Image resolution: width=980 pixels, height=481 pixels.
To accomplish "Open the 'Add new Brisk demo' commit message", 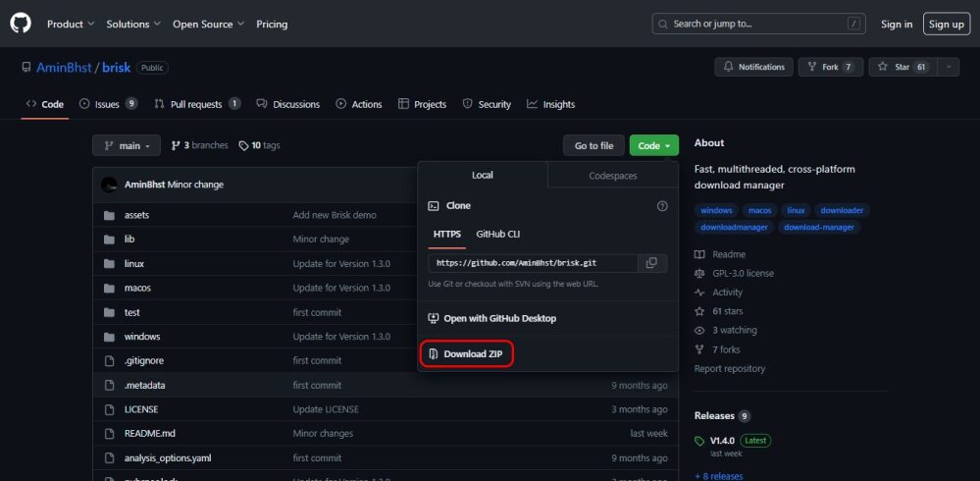I will click(335, 215).
